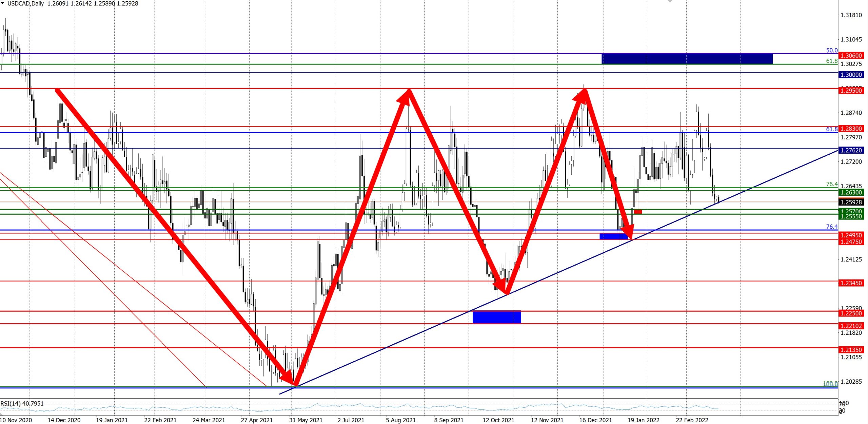This screenshot has width=868, height=424.
Task: Click the red arrowhead at the May 2021 low
Action: click(x=288, y=378)
